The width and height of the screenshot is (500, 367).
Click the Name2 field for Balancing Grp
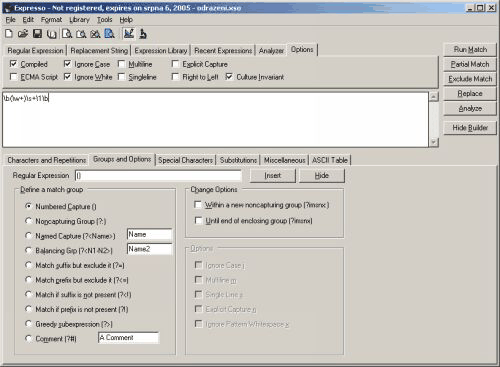point(149,249)
